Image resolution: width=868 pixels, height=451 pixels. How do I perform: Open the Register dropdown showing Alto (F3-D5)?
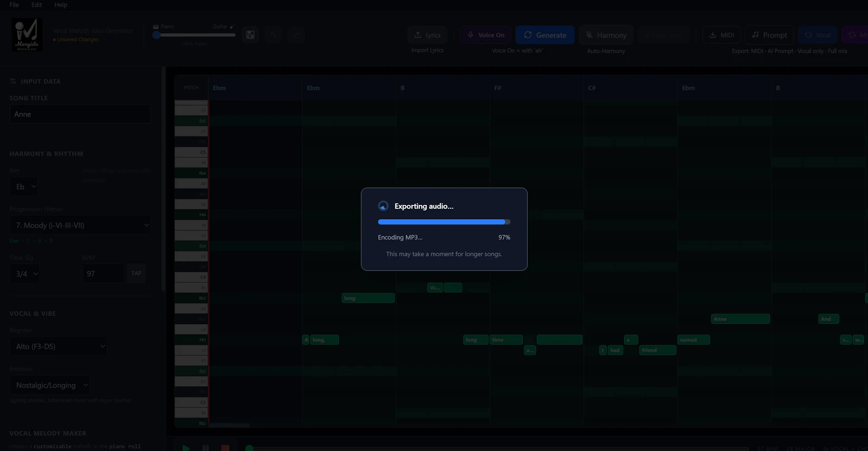59,346
